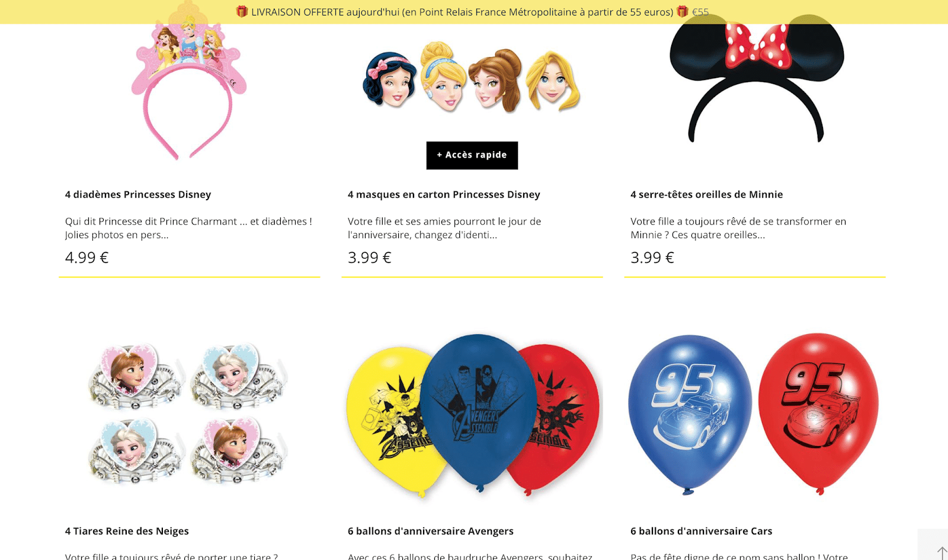Open 4 serre-têtes oreilles de Minnie link
Screen dimensions: 948x560
click(x=707, y=194)
